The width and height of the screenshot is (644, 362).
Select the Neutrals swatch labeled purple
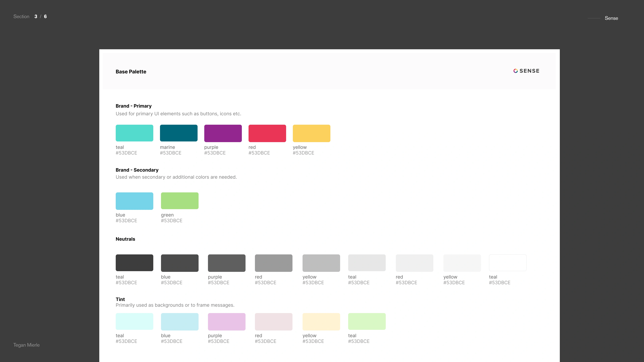point(227,263)
